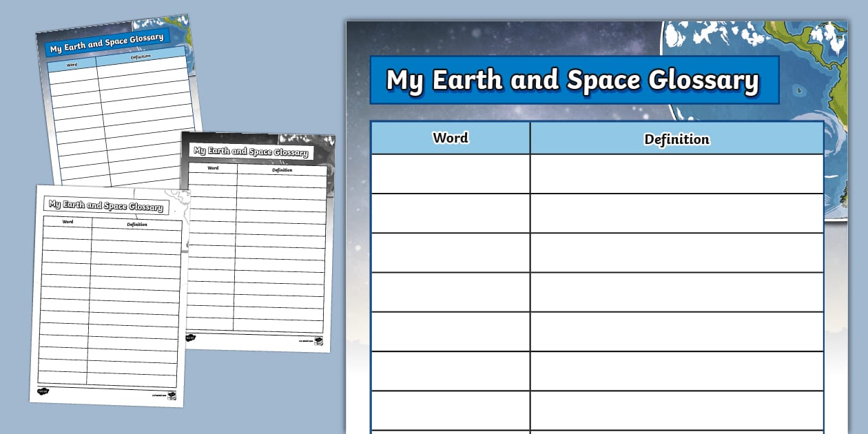Click the visit twinkl.com link
868x434 pixels.
(158, 395)
